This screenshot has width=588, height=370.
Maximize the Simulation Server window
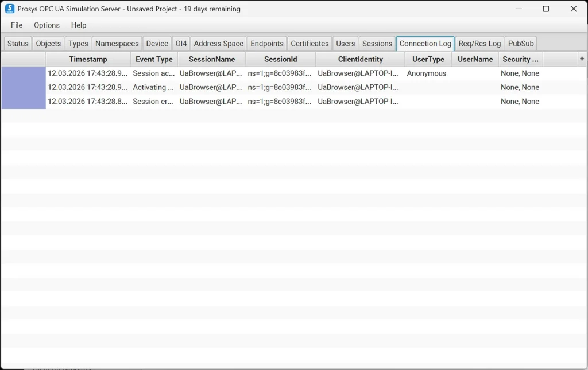click(546, 9)
